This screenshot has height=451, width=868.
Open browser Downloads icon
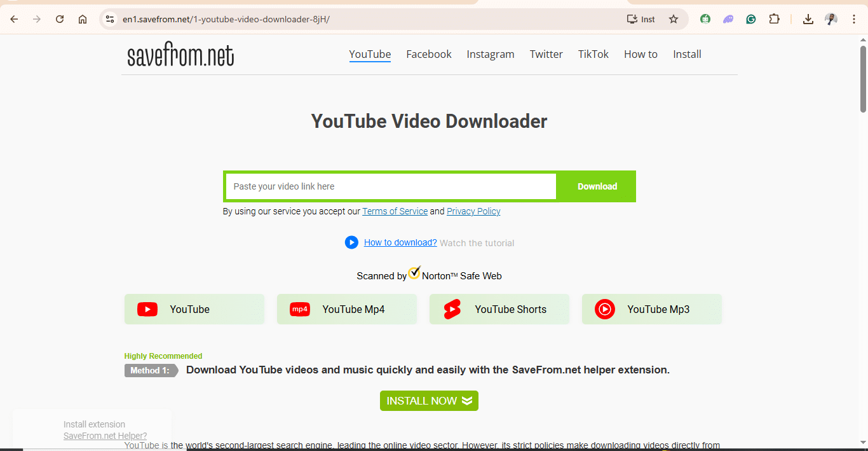coord(808,19)
